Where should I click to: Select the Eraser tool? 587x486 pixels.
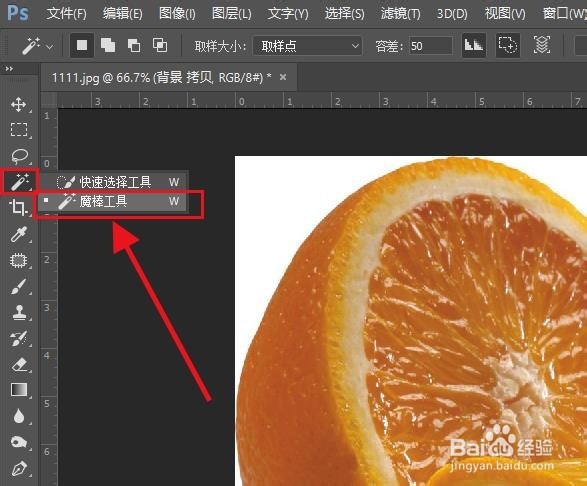[19, 364]
